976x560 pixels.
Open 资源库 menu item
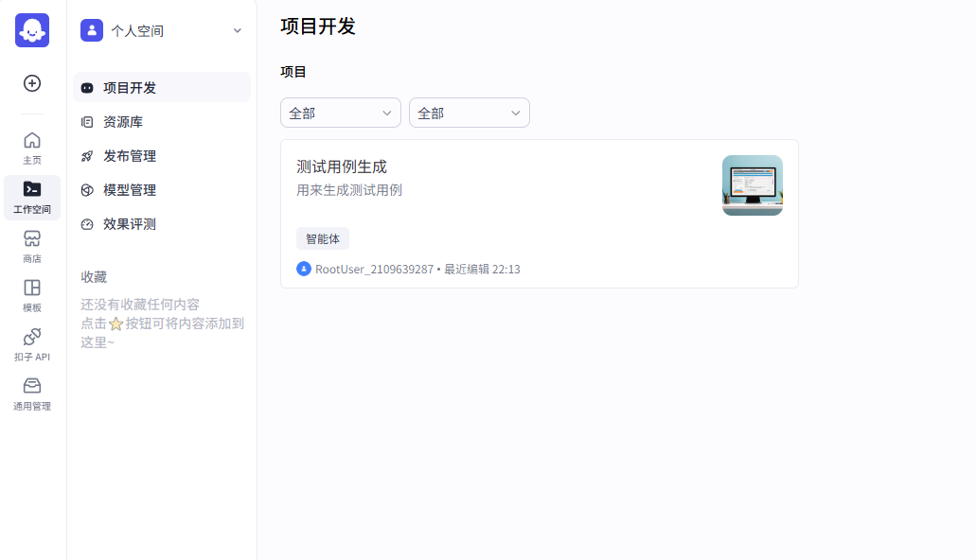click(x=162, y=122)
